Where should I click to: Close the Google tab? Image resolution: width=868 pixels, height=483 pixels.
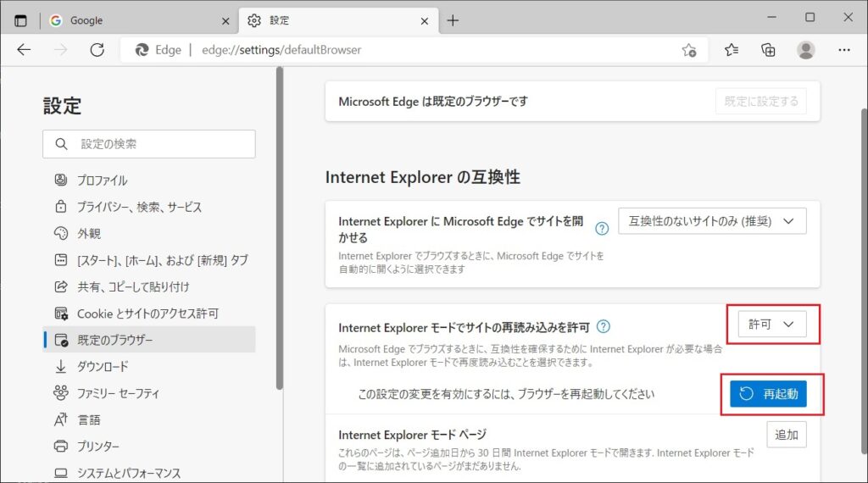pyautogui.click(x=225, y=21)
